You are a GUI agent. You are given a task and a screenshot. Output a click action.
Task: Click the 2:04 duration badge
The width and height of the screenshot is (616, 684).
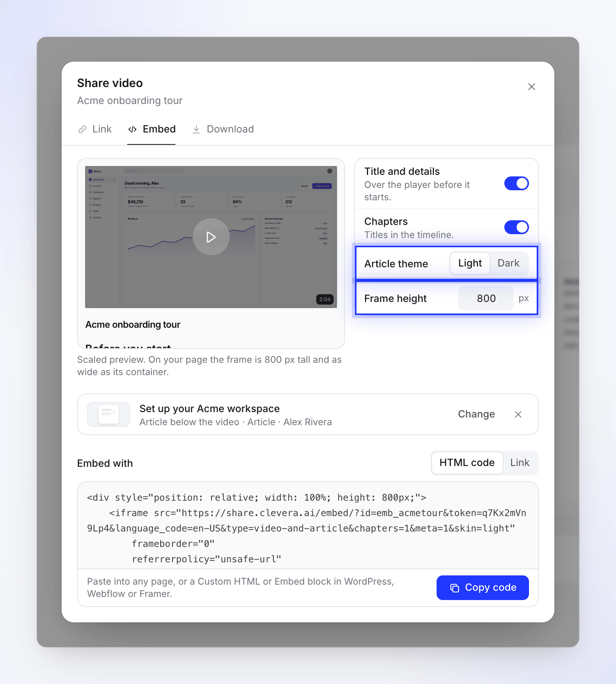tap(325, 299)
